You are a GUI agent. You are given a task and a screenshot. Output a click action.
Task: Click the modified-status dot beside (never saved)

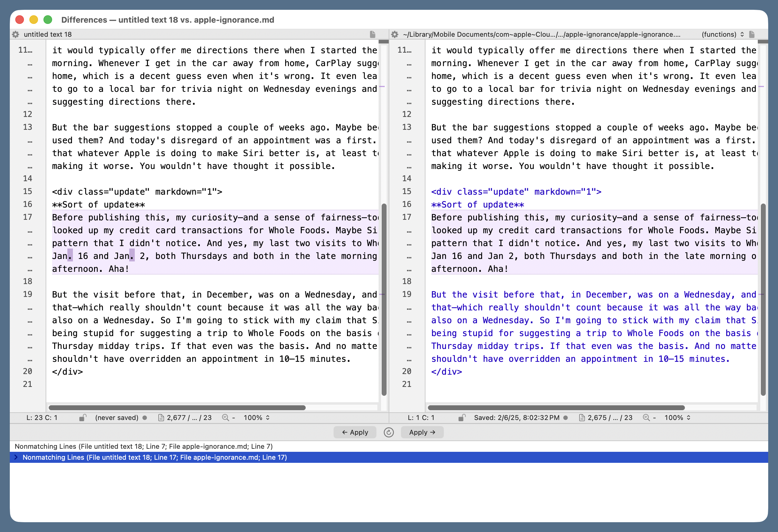pyautogui.click(x=145, y=418)
